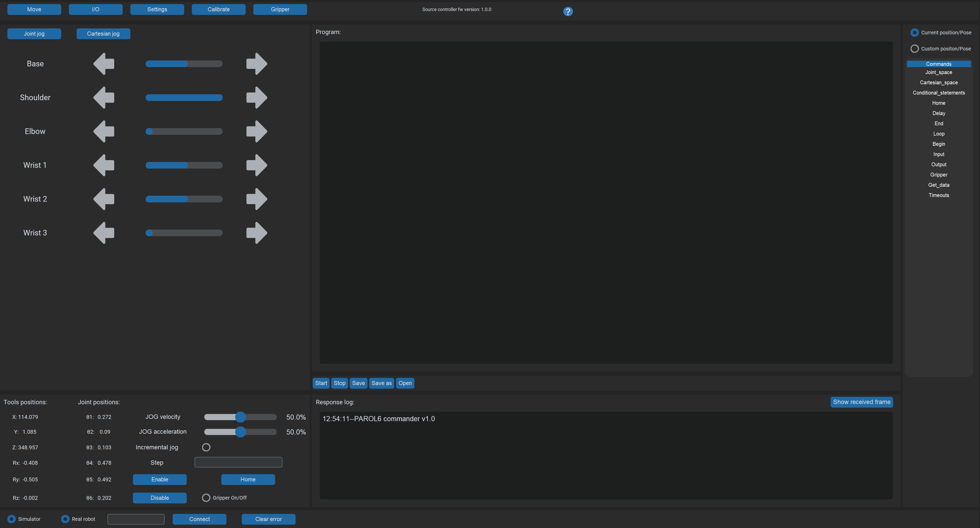Switch to Calibrate tab
This screenshot has height=528, width=980.
pos(219,9)
